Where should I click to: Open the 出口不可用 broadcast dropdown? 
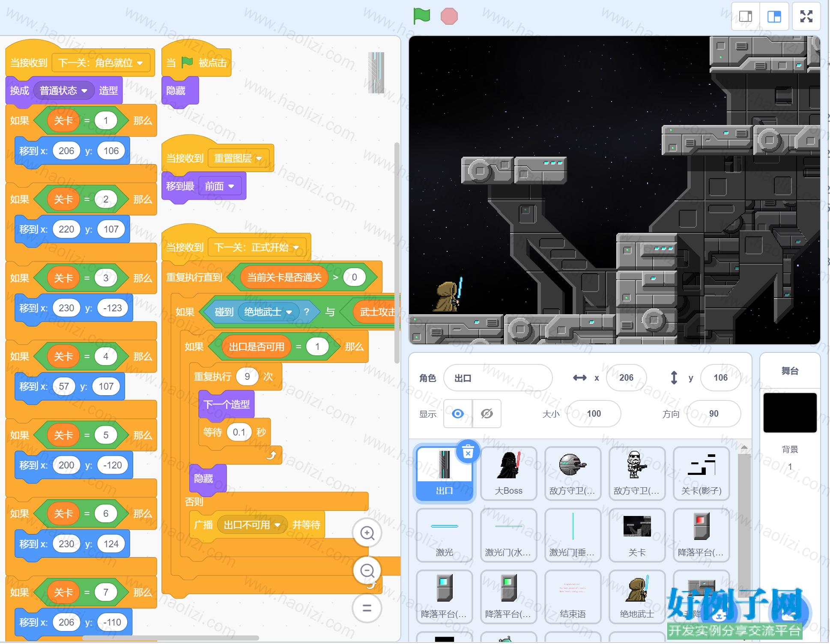252,525
